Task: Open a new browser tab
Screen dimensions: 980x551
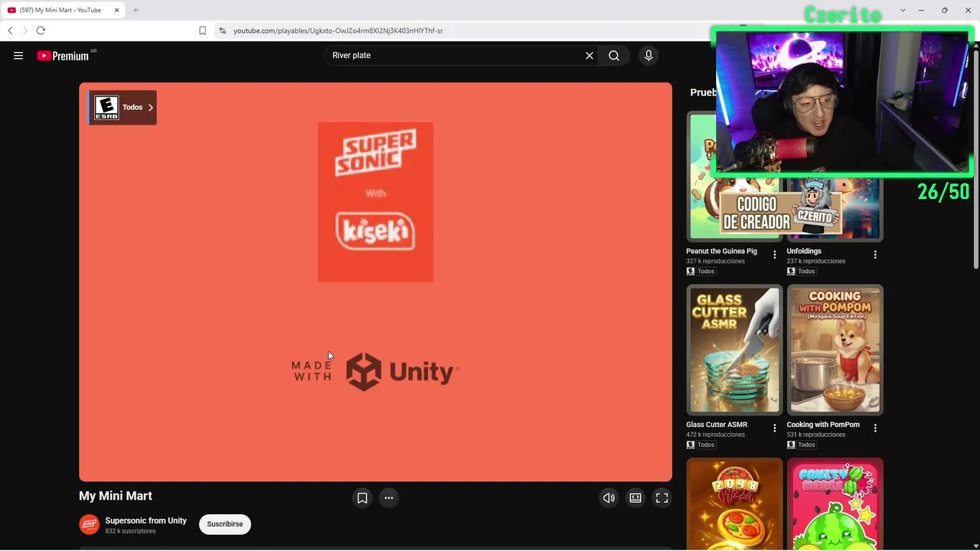Action: 136,10
